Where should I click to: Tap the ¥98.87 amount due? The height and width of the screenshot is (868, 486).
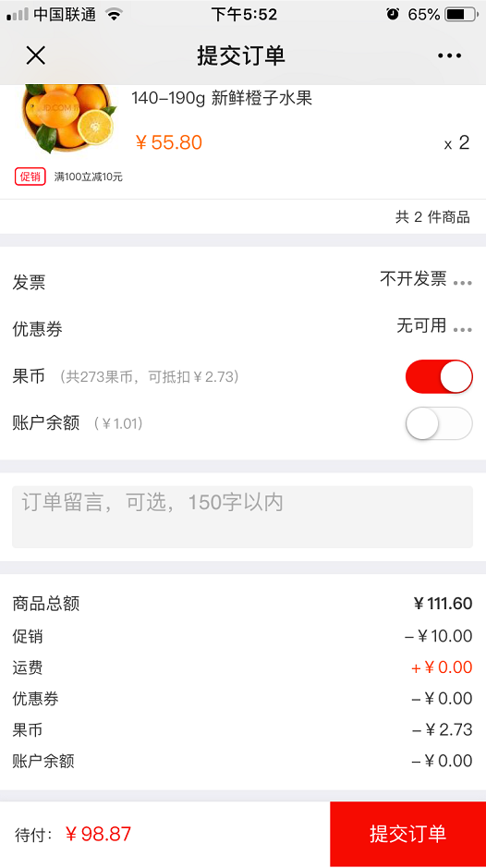99,834
